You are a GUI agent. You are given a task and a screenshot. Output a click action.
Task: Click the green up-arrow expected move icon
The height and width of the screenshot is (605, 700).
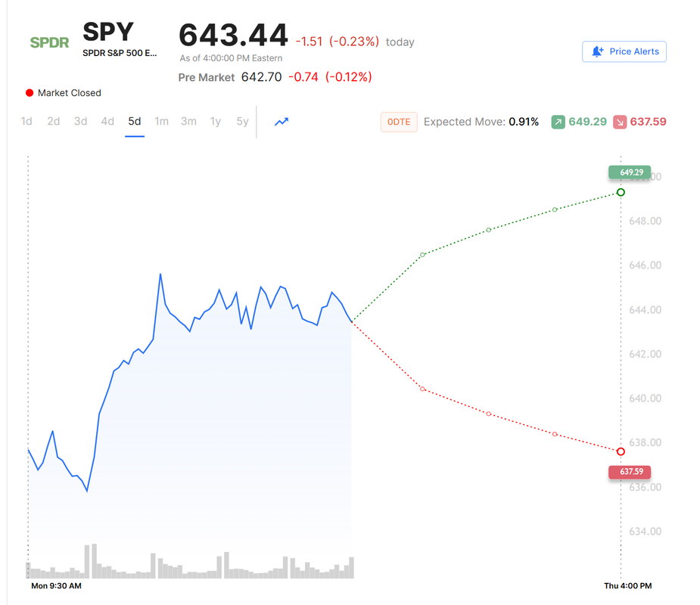coord(558,122)
